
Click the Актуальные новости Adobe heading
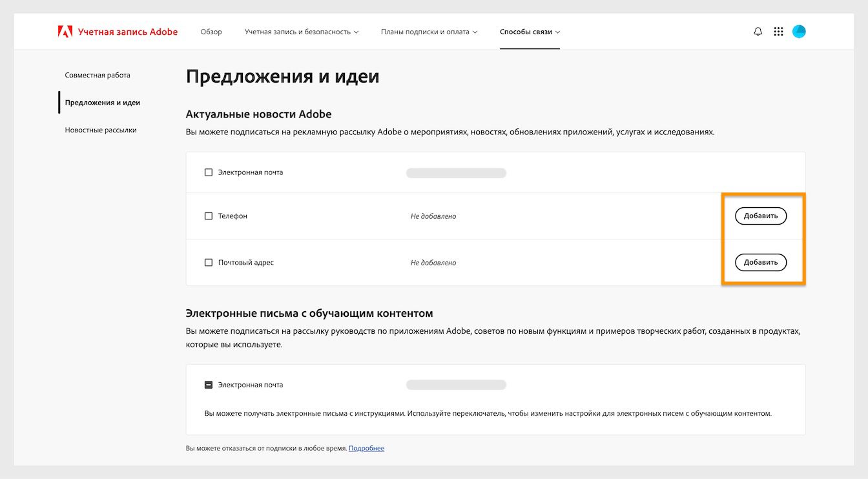tap(258, 114)
